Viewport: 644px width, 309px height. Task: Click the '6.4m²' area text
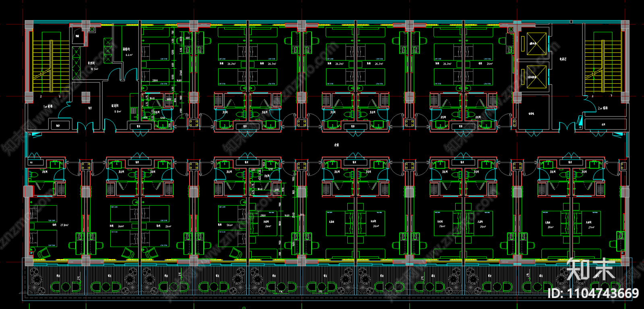(x=129, y=55)
